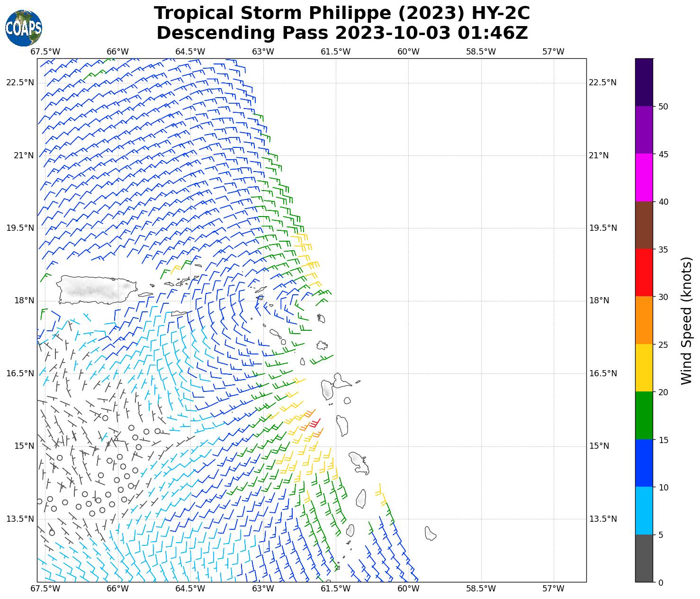Click the 50 tick label on colorbar

pos(663,107)
